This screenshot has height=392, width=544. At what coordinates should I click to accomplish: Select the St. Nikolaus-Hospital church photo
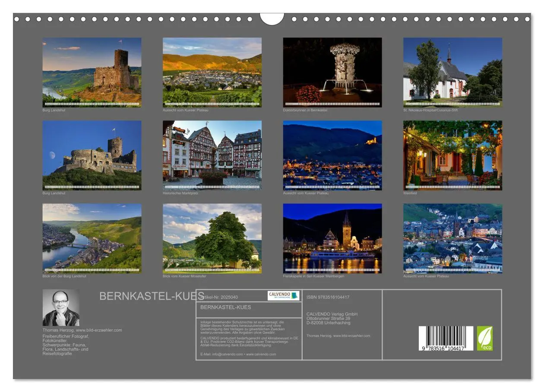click(x=452, y=72)
